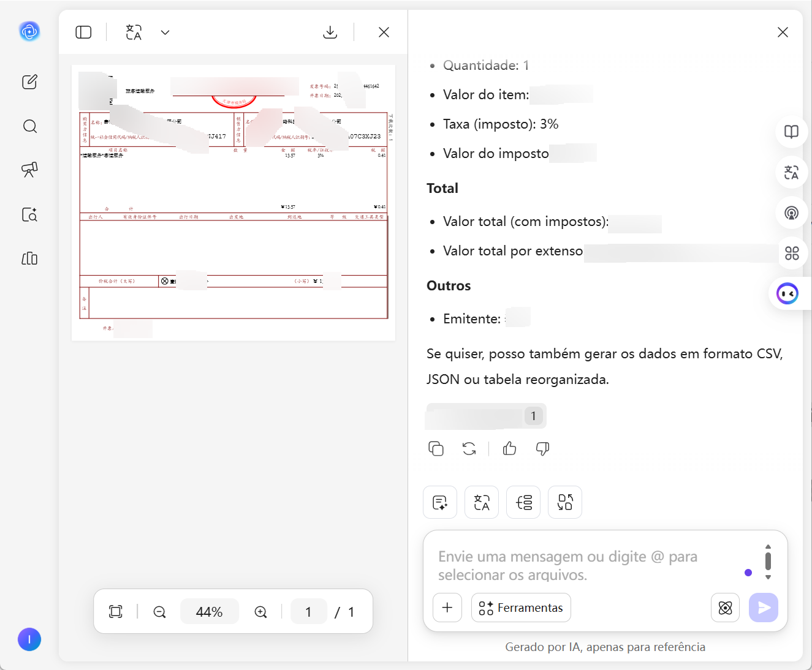Click the "Quantidade: 1" list item
812x670 pixels.
(x=486, y=66)
